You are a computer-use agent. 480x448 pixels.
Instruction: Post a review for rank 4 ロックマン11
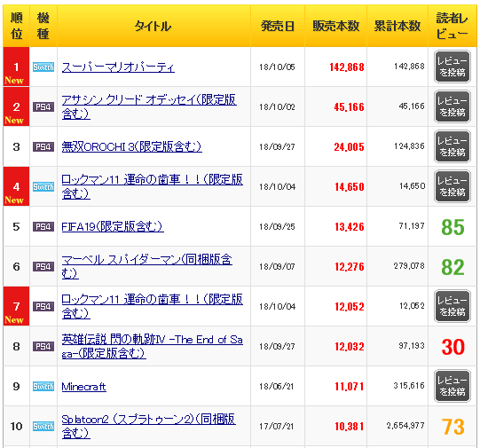[x=452, y=186]
